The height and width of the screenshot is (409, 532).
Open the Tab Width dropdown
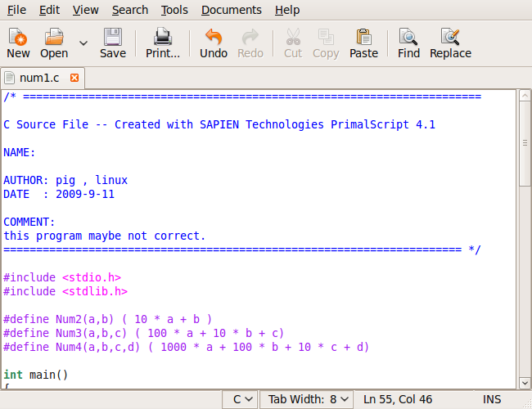(x=307, y=399)
